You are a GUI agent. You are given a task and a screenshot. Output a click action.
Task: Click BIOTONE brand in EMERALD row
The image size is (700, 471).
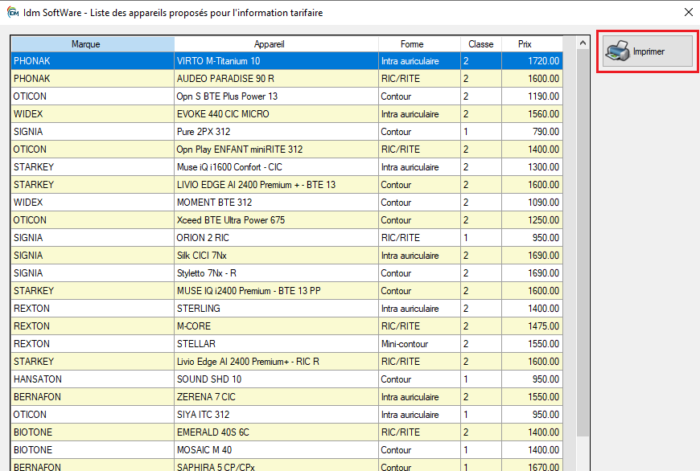coord(92,432)
